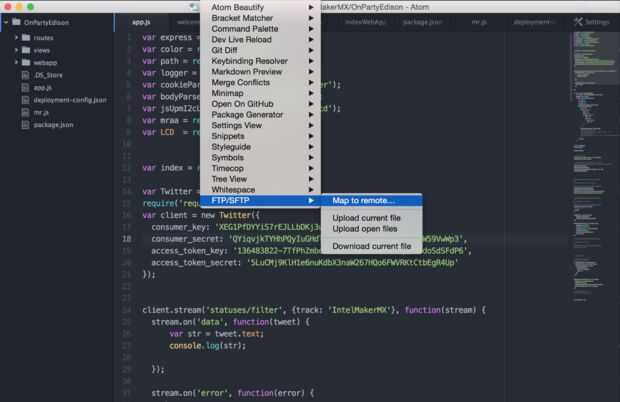Image resolution: width=620 pixels, height=402 pixels.
Task: Click the 'var LCD' code line
Action: pyautogui.click(x=171, y=132)
